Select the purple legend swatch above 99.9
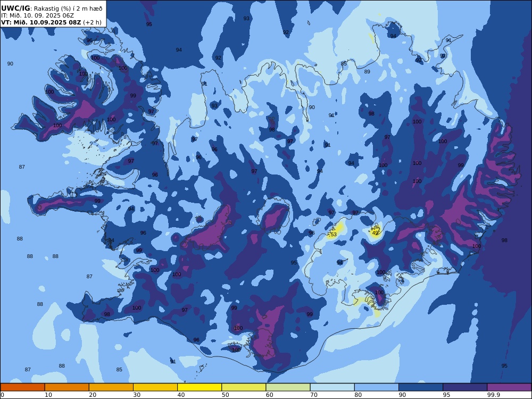 point(509,387)
